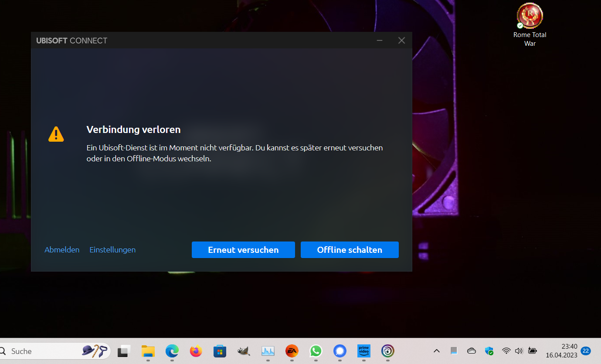601x364 pixels.
Task: Click the Offline schalten button
Action: (x=350, y=250)
